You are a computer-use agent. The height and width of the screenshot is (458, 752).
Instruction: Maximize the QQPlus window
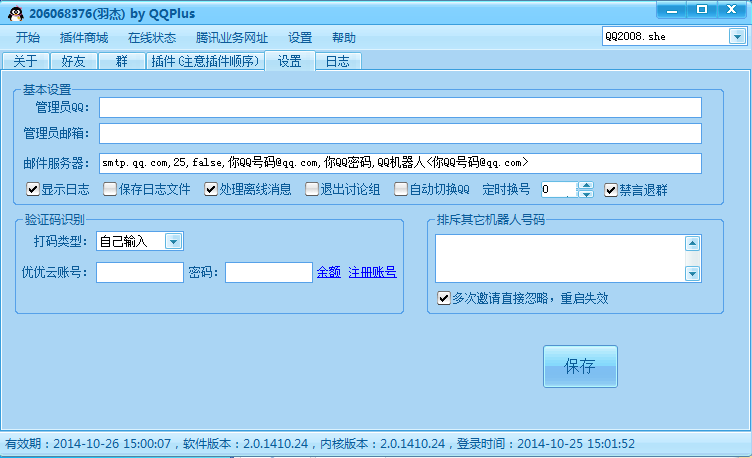(x=702, y=10)
